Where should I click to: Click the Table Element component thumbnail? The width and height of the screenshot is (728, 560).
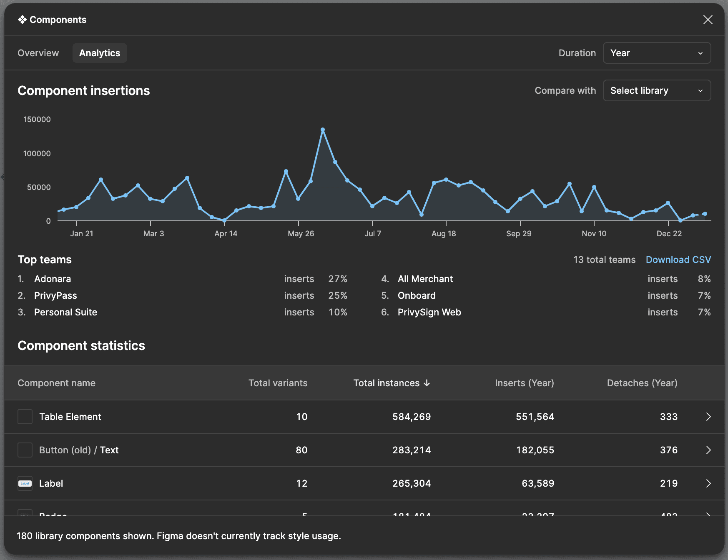pyautogui.click(x=25, y=417)
